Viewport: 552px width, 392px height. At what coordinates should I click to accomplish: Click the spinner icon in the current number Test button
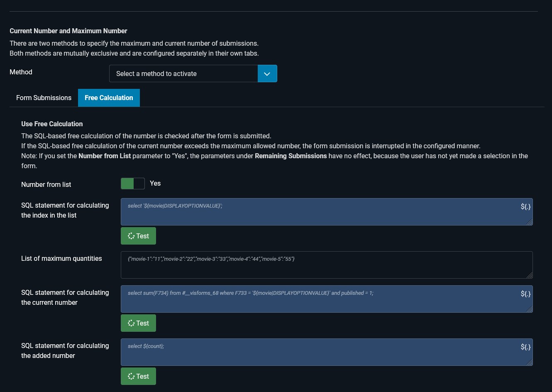(131, 323)
